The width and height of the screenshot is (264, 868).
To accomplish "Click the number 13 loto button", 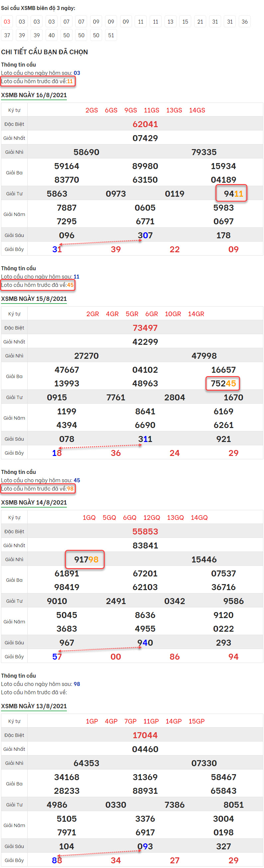I will tap(170, 22).
